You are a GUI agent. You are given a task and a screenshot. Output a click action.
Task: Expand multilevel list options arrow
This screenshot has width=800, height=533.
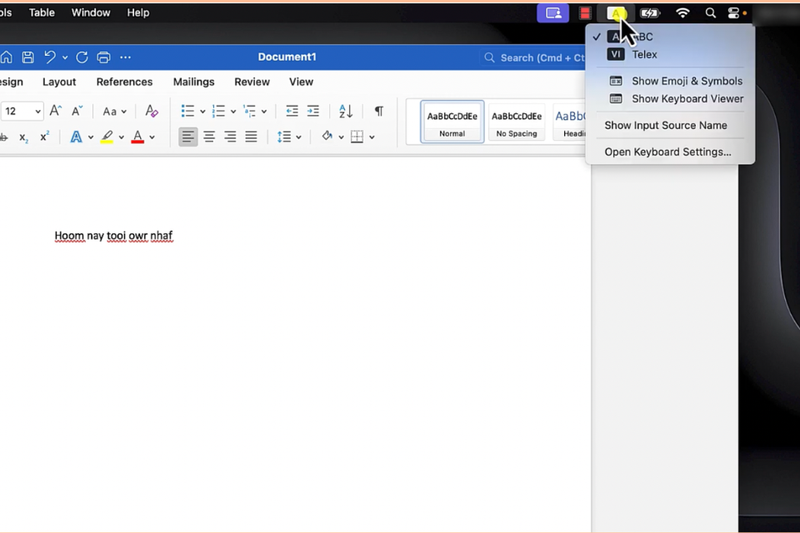(264, 111)
